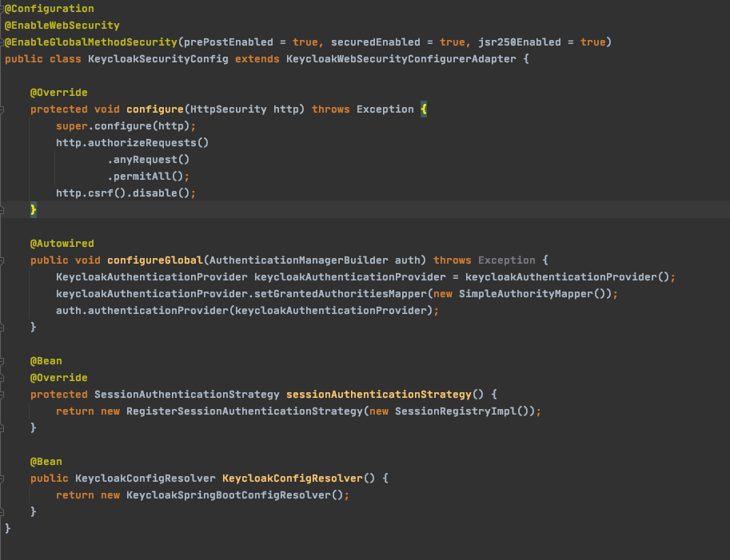The image size is (730, 560).
Task: Collapse the fold marker beside configureGlobal declaration
Action: [x=2, y=260]
